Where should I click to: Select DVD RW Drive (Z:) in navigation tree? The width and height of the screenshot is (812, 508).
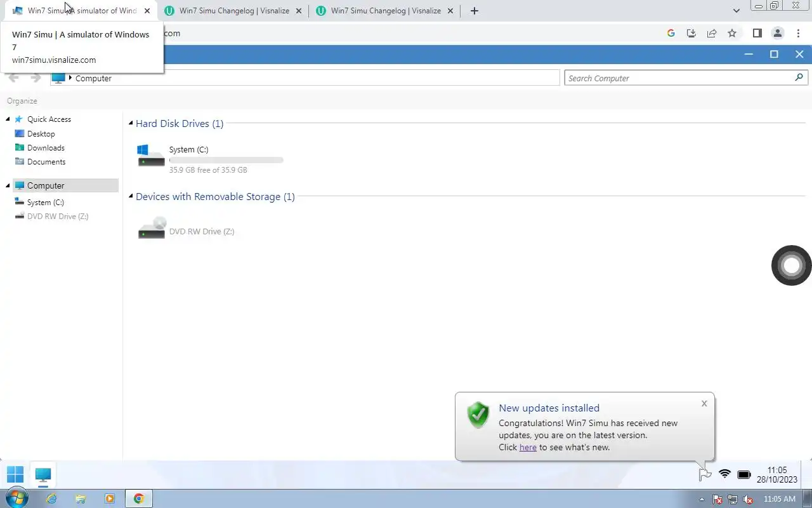58,217
